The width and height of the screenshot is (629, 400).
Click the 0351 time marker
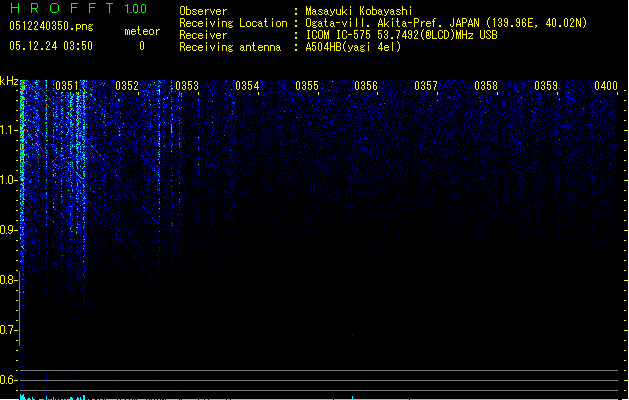[x=67, y=86]
